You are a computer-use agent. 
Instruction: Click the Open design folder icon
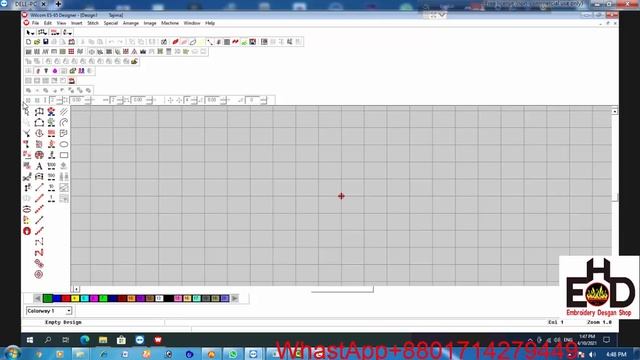point(37,42)
